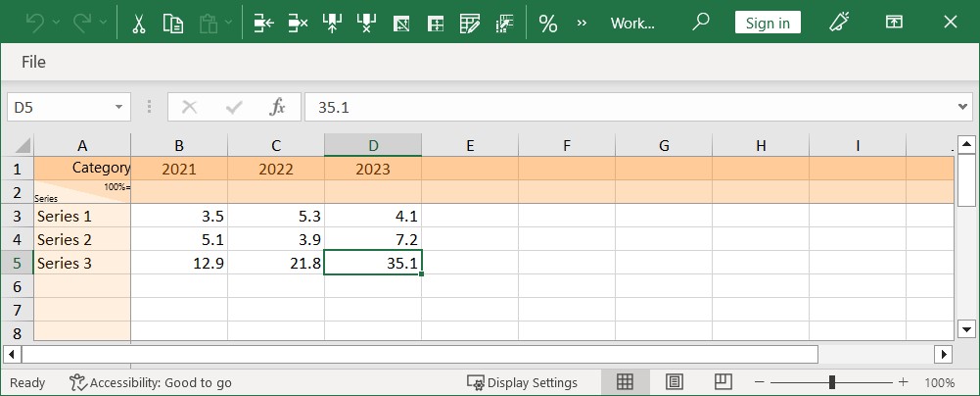The width and height of the screenshot is (980, 396).
Task: Click the Accessibility: Good to go status icon
Action: click(78, 382)
